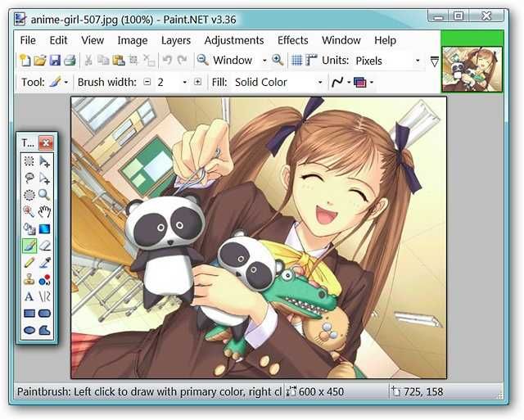Screen dimensions: 524x420
Task: Click the brush width value field
Action: point(169,82)
